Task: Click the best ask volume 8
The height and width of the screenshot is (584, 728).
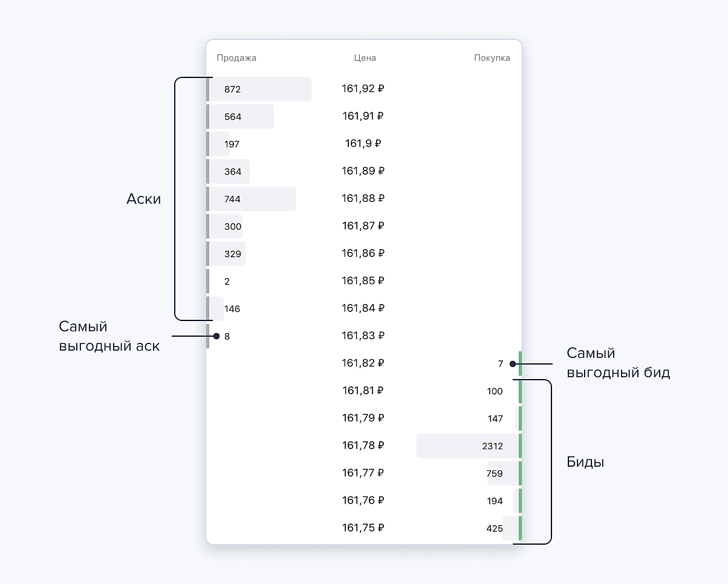Action: [x=227, y=337]
